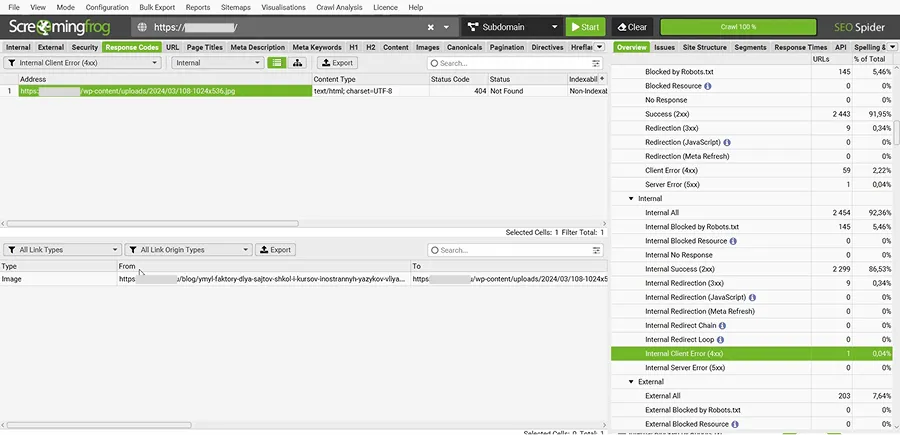Click the upper table horizontal scrollbar

click(152, 223)
